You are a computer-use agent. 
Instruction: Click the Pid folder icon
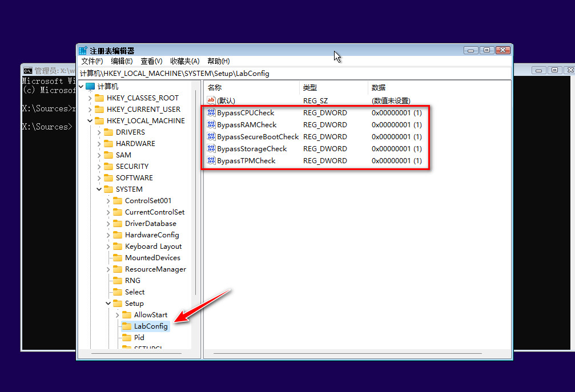pyautogui.click(x=127, y=337)
